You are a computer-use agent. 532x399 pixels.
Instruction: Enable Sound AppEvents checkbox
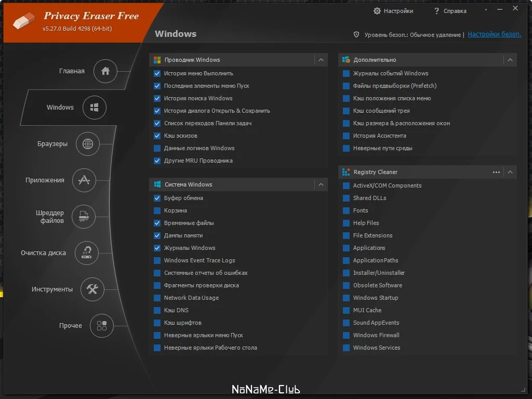(346, 323)
